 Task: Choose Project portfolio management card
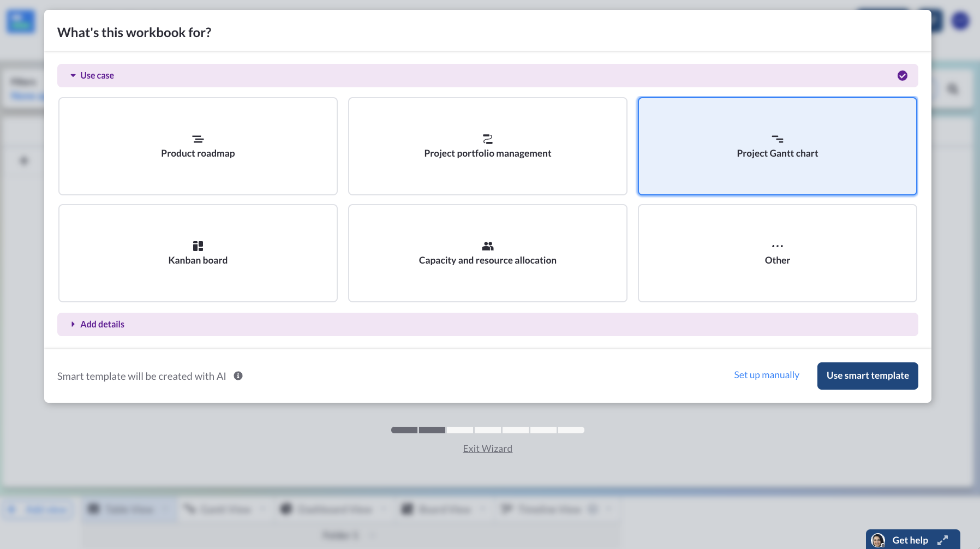click(488, 146)
